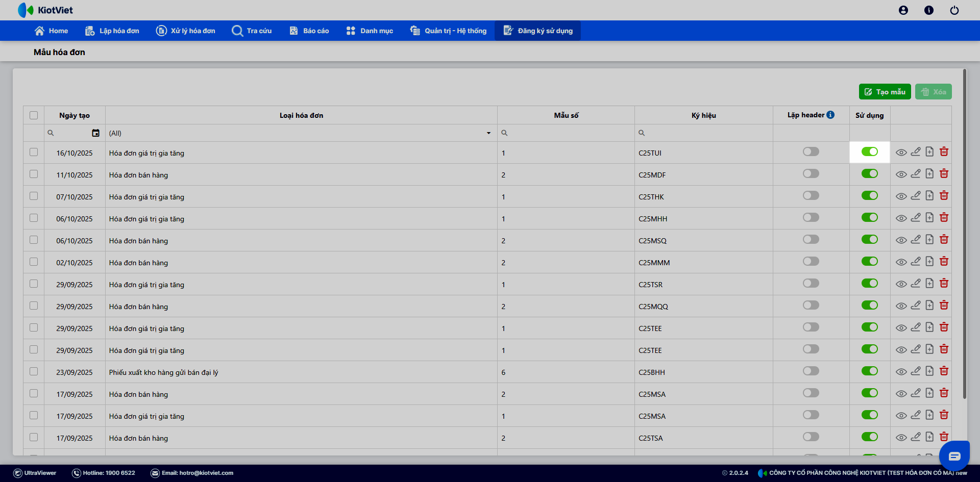
Task: Turn on Lặp header for C25BHH
Action: tap(811, 371)
